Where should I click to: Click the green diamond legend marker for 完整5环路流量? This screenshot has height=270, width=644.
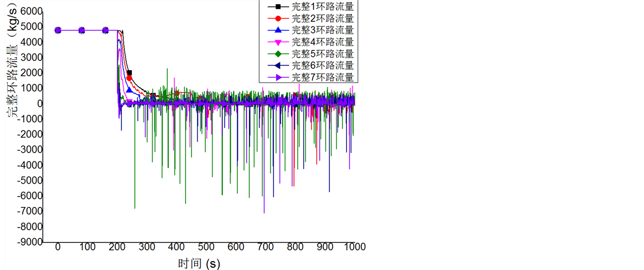pyautogui.click(x=278, y=54)
